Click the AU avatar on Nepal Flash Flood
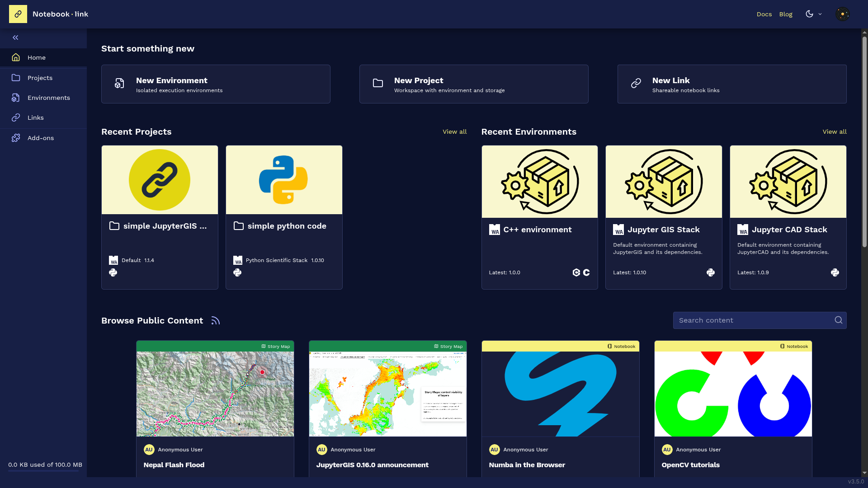Viewport: 868px width, 488px height. click(x=149, y=450)
